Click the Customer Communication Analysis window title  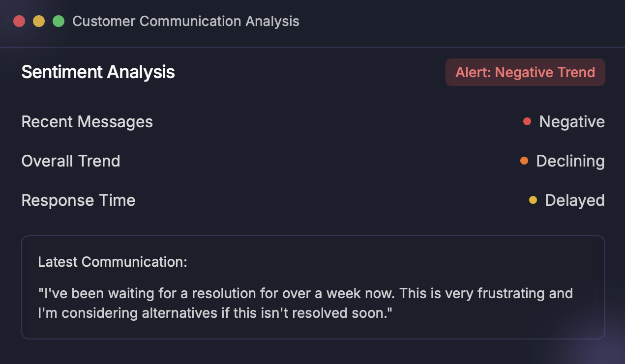(x=186, y=21)
